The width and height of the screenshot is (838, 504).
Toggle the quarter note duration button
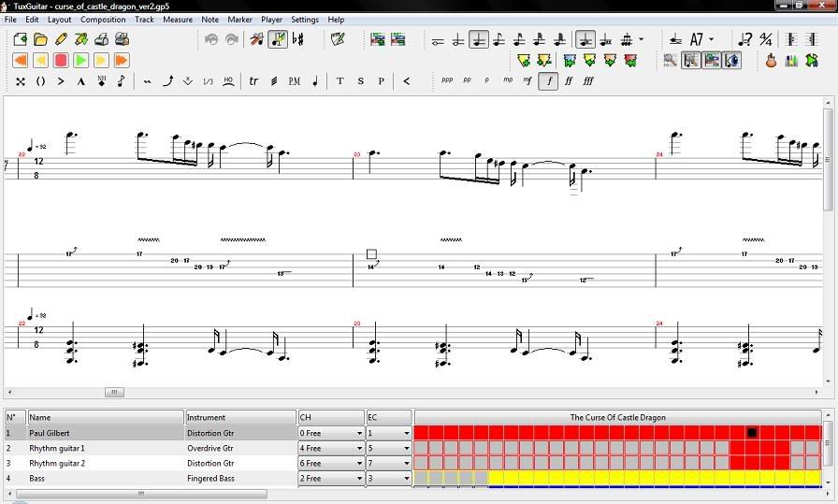[x=478, y=39]
